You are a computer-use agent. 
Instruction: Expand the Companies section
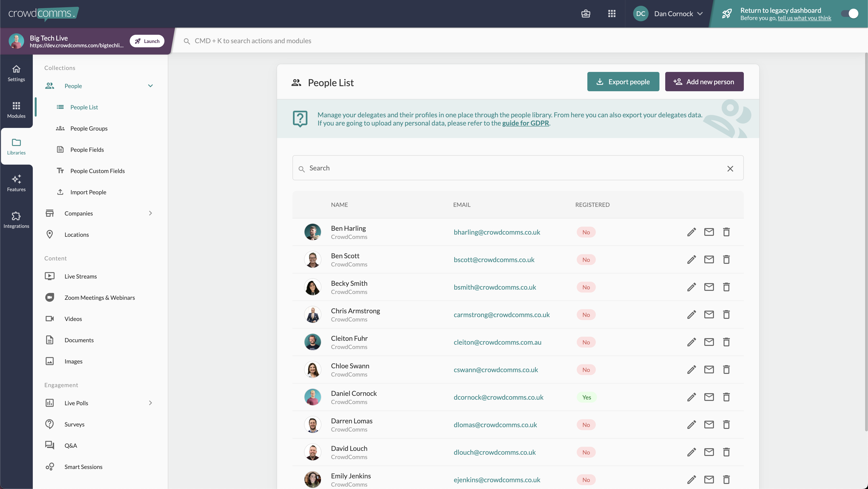150,213
